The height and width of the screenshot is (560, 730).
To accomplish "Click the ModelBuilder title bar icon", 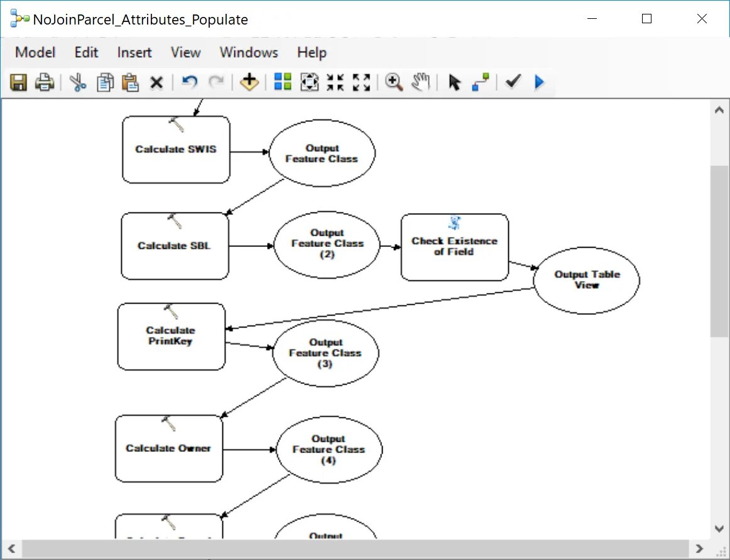I will (19, 19).
